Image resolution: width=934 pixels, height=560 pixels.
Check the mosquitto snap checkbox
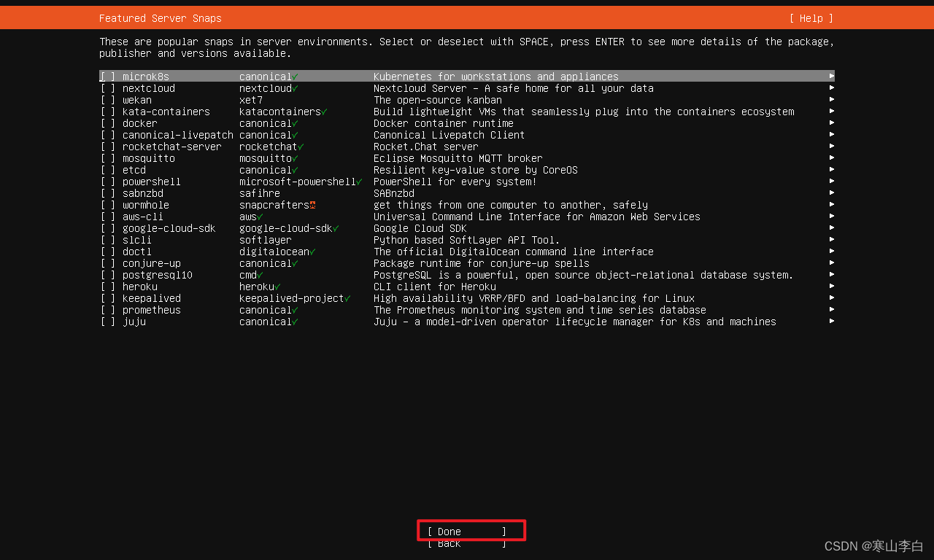coord(108,158)
